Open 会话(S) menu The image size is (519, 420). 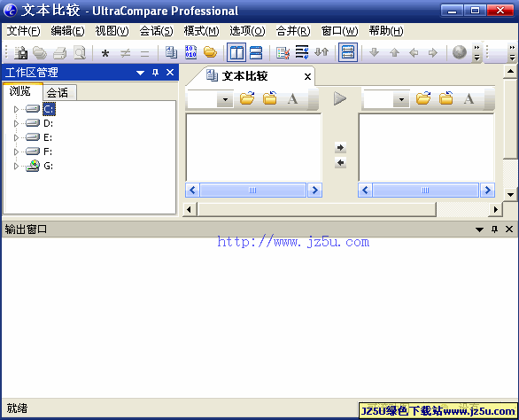[x=156, y=31]
